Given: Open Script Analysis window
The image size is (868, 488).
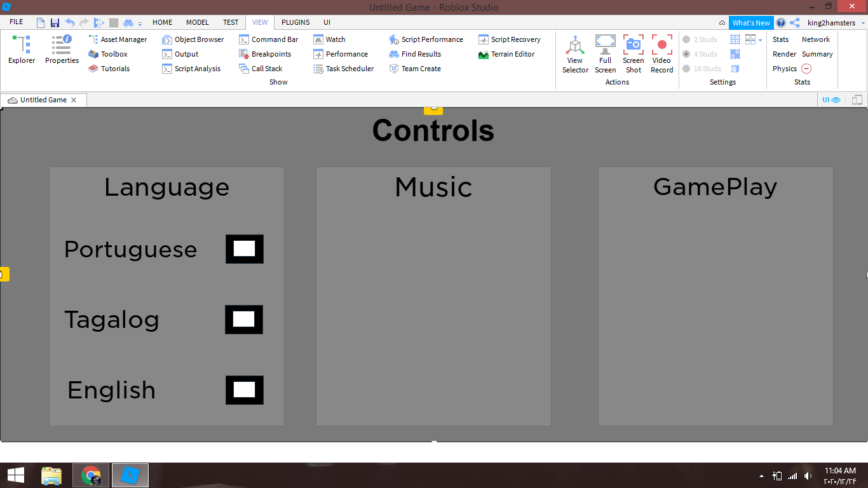Looking at the screenshot, I should click(191, 69).
